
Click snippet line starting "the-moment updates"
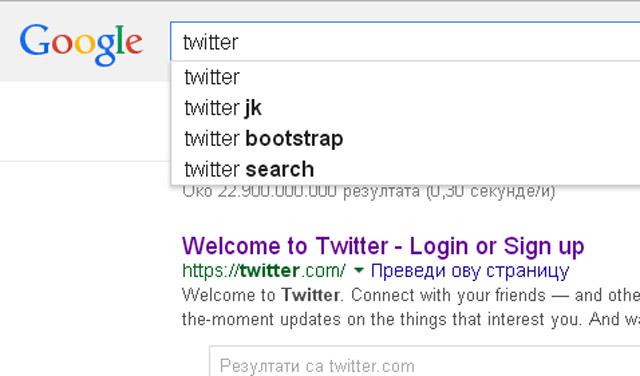(x=411, y=319)
